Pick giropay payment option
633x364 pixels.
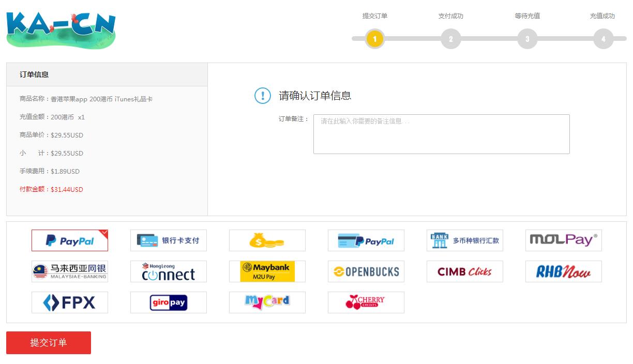click(169, 302)
